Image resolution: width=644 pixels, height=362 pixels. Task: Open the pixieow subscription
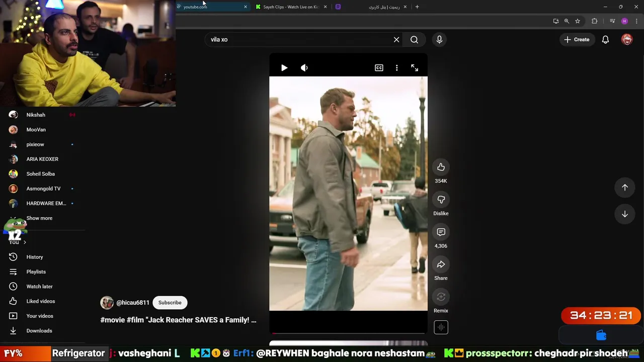(43, 144)
